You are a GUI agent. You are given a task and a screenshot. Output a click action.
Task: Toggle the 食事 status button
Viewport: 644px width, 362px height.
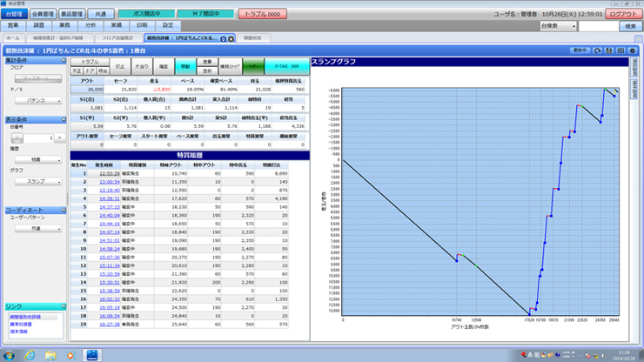click(207, 62)
